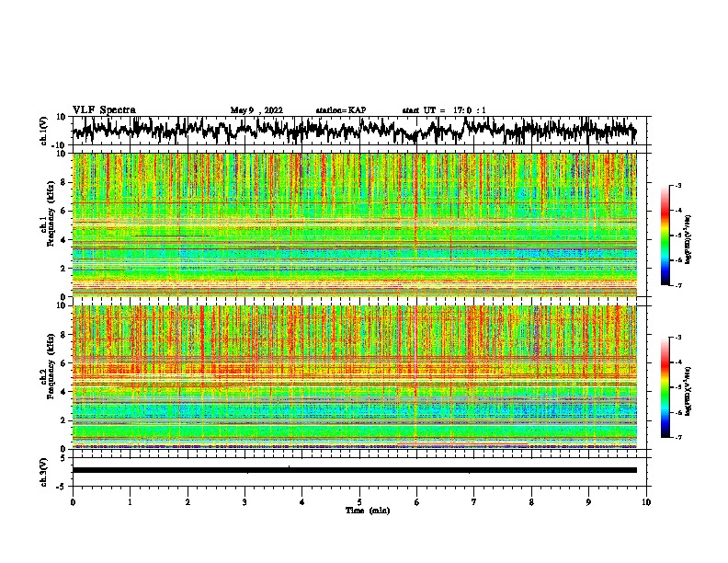Click the ch.2 frequency spectrogram panel
728x563 pixels.
355,377
